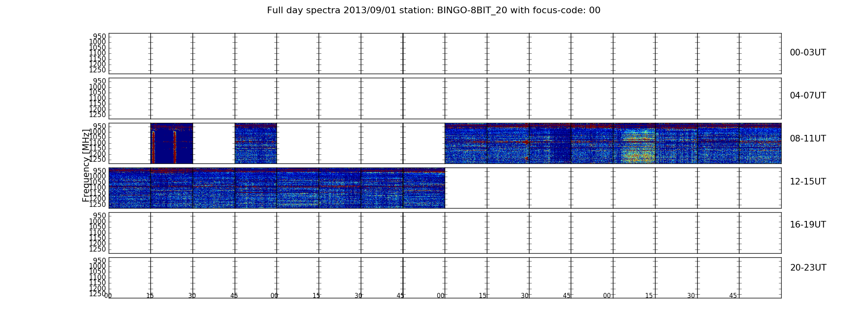Select the '04-07UT' row label

pyautogui.click(x=808, y=96)
